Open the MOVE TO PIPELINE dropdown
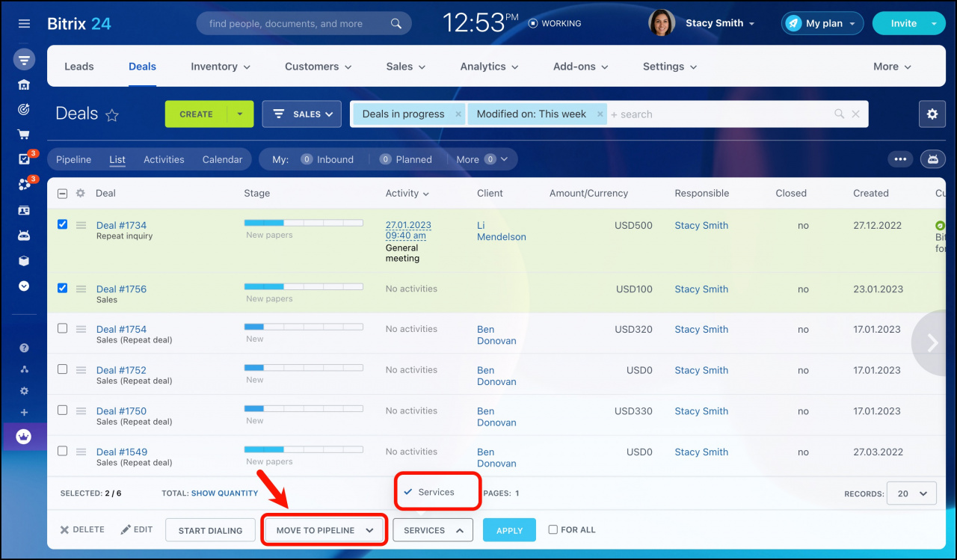Screen dimensions: 957x560 (x=324, y=530)
